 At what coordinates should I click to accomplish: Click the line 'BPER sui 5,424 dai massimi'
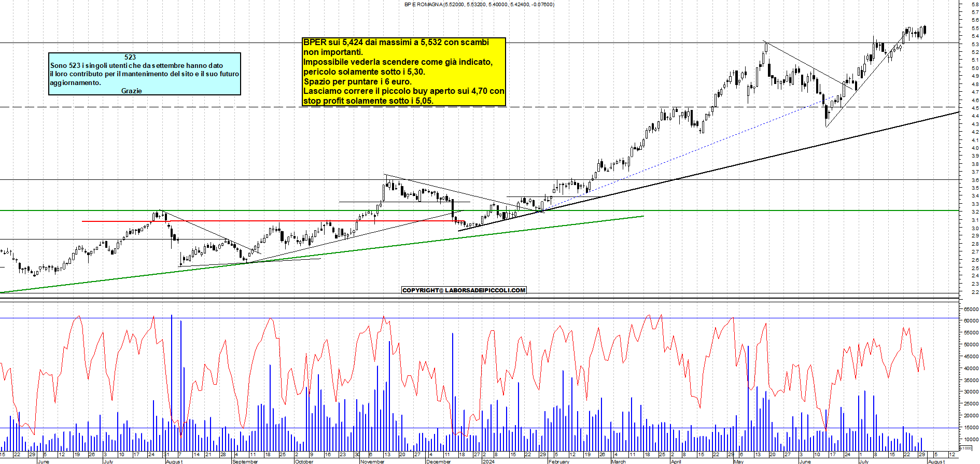[x=396, y=43]
